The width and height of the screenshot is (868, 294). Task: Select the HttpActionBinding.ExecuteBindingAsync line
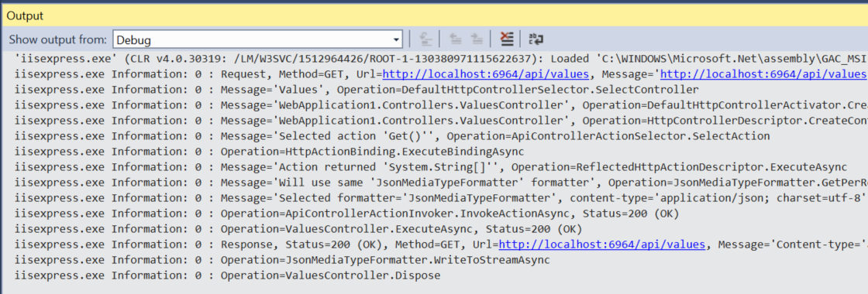(269, 151)
